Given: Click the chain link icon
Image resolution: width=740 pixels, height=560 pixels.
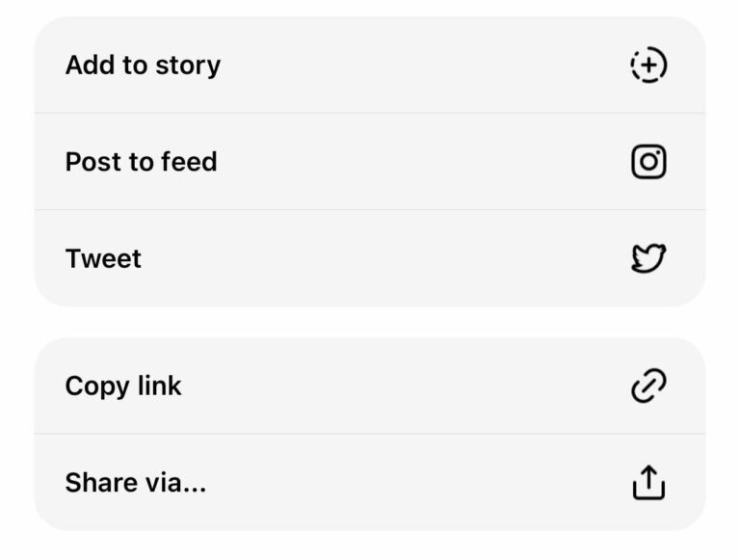Looking at the screenshot, I should (648, 386).
